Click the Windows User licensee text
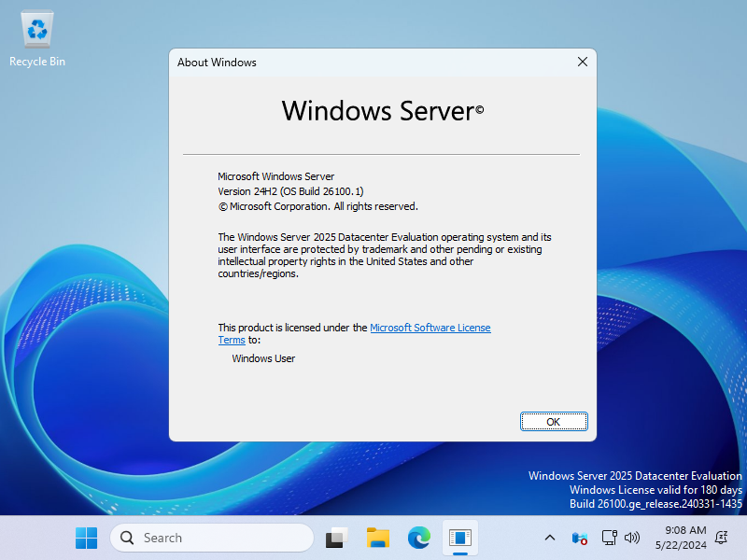Image resolution: width=747 pixels, height=560 pixels. pos(263,358)
